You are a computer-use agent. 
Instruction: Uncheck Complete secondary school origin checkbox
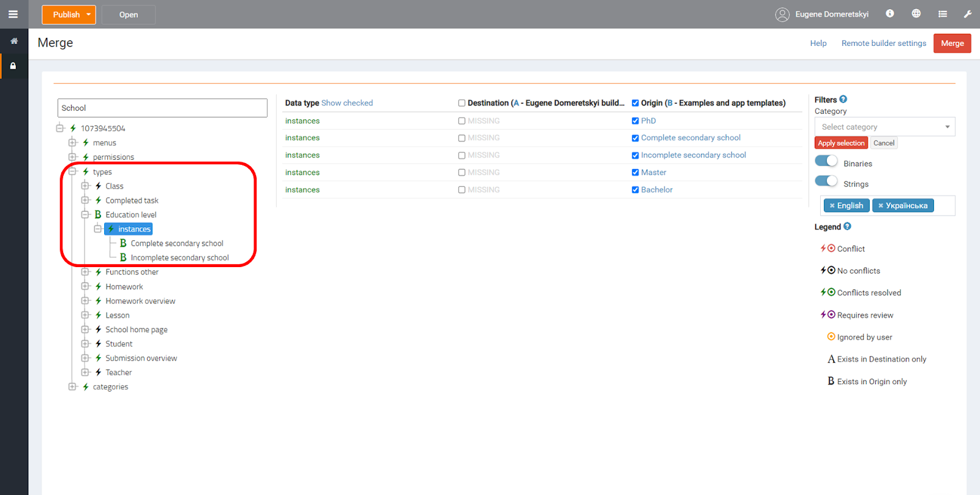[635, 138]
